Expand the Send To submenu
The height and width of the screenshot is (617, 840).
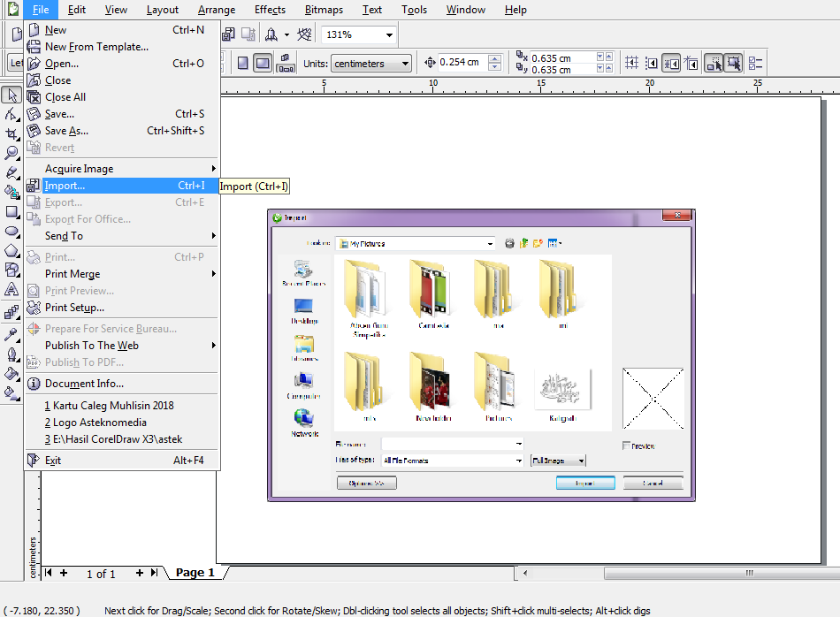(123, 236)
